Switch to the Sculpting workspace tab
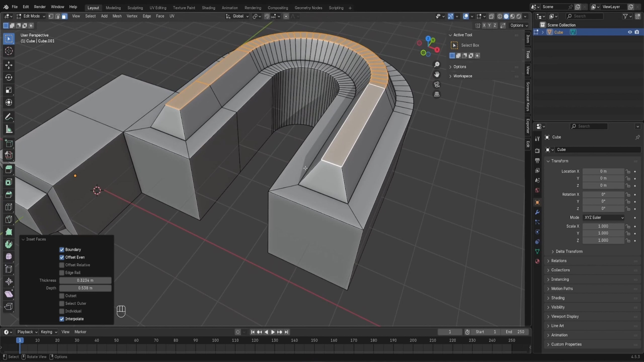Screen dimensions: 644x362 click(135, 8)
